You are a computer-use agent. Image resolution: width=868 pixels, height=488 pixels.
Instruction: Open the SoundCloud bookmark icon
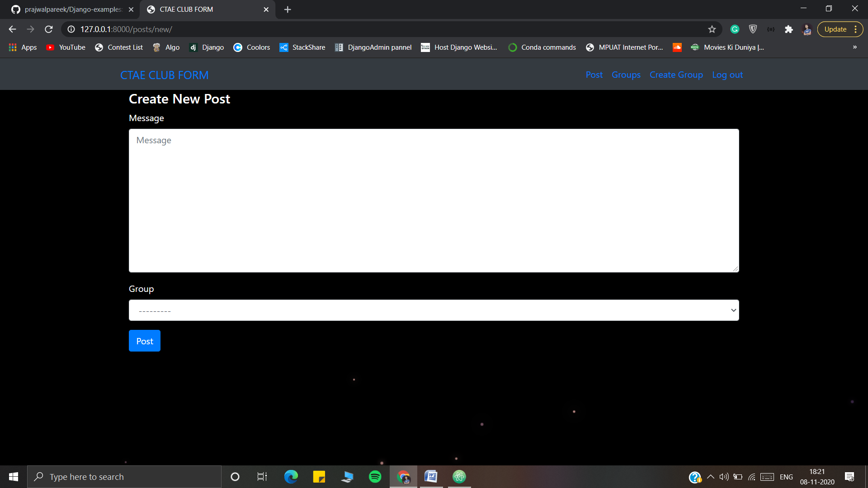677,47
